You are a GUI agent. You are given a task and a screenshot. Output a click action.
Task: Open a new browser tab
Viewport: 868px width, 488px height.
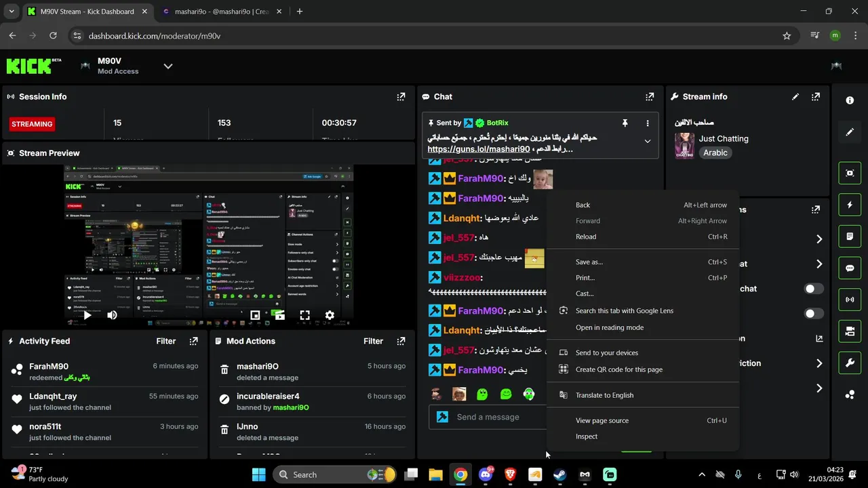pyautogui.click(x=300, y=12)
